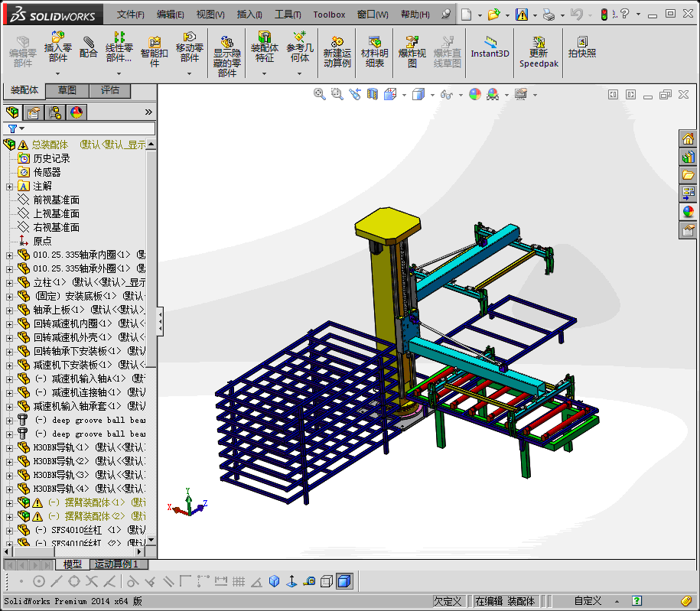Expand the 摆臂装配体<1> node
The image size is (700, 611).
pyautogui.click(x=9, y=503)
